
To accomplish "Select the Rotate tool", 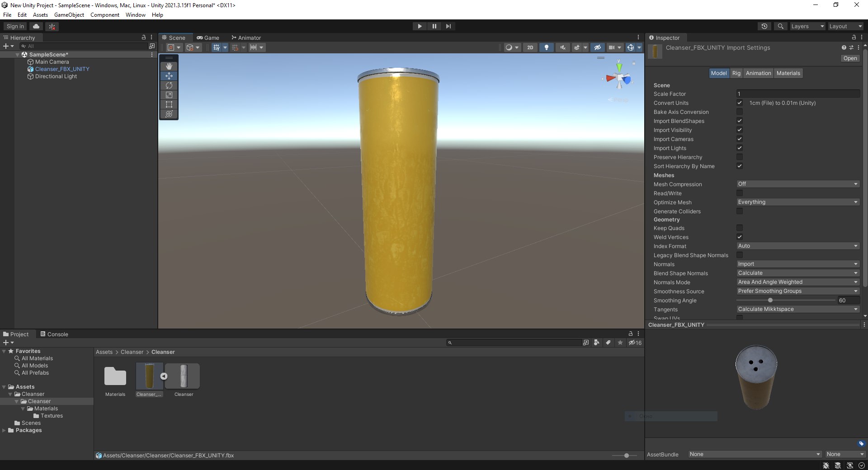I will point(169,85).
